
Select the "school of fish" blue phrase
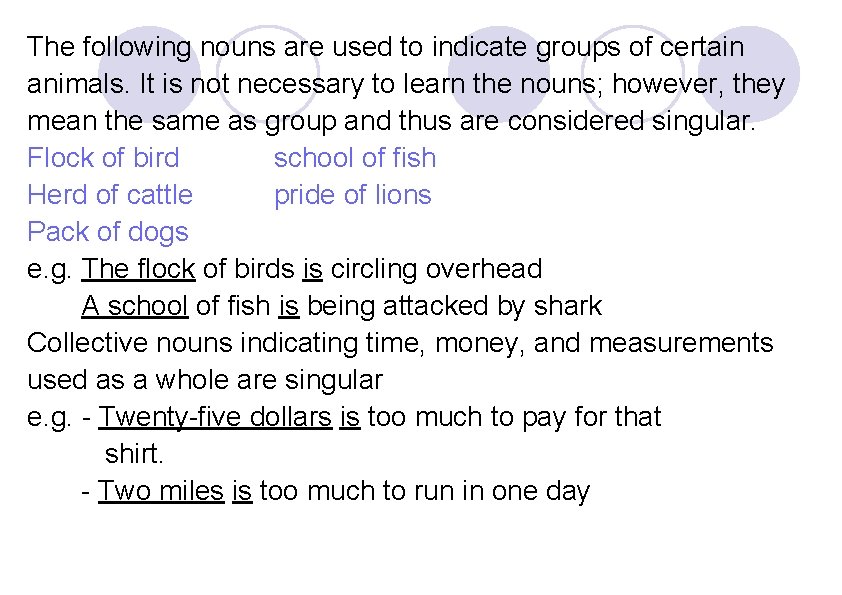pyautogui.click(x=355, y=158)
